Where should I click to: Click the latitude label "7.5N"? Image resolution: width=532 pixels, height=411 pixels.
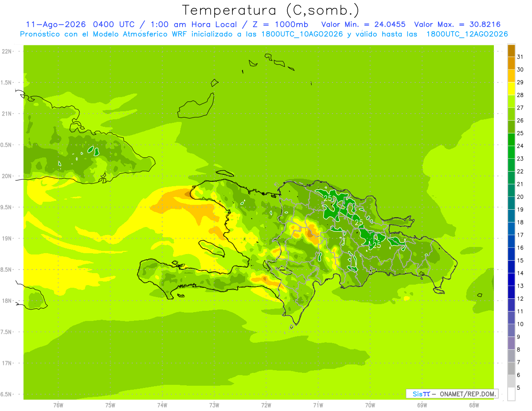7,332
